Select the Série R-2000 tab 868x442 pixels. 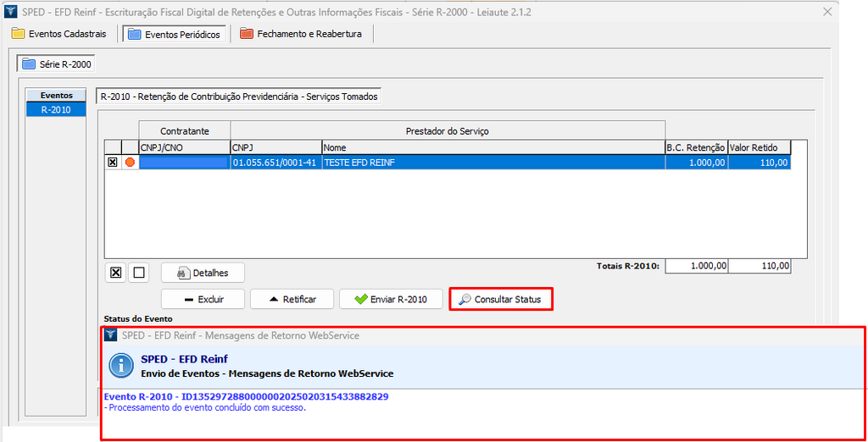57,64
